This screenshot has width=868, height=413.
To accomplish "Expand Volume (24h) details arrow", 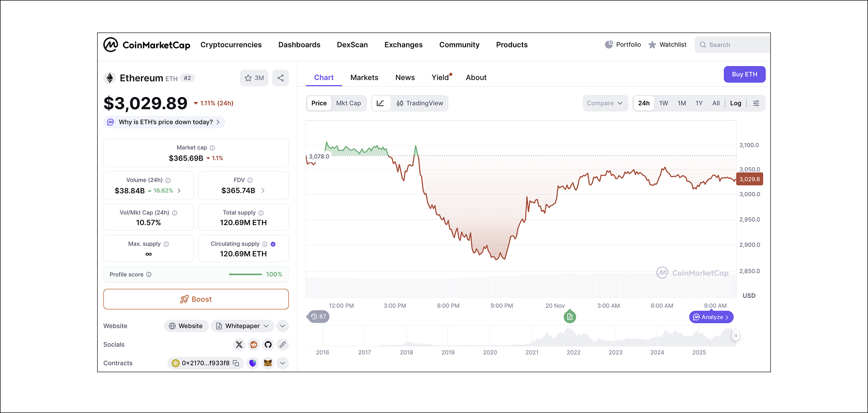I will pyautogui.click(x=179, y=190).
